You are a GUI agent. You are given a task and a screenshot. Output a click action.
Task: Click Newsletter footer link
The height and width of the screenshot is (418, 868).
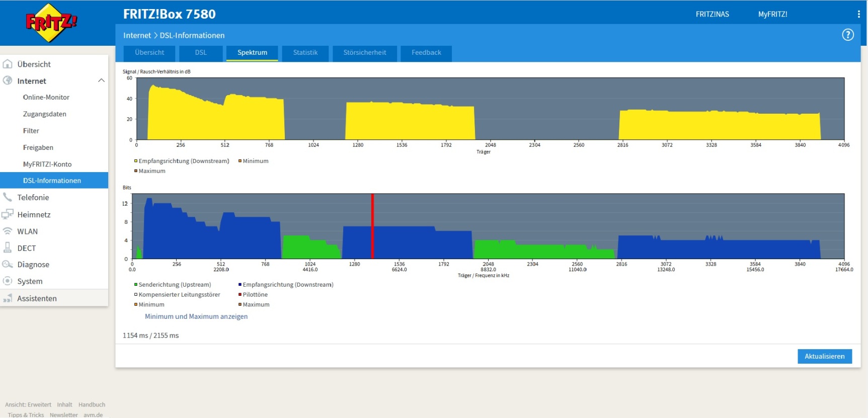[63, 415]
